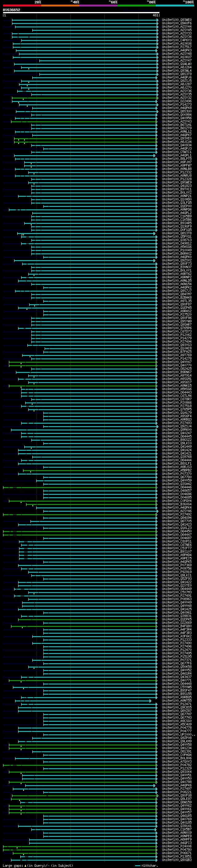The image size is (197, 868).
Task: Click hit label UniRef100_B4FQ80
Action: (177, 626)
